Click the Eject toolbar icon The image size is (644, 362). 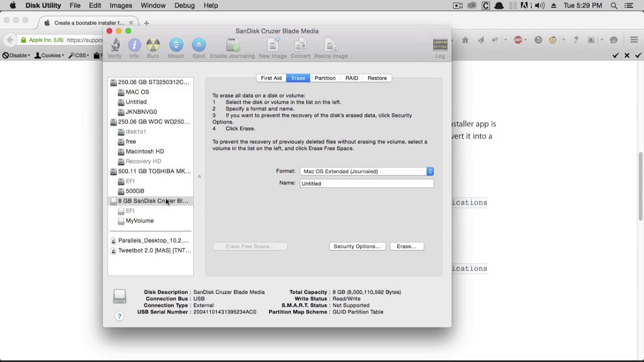[199, 45]
